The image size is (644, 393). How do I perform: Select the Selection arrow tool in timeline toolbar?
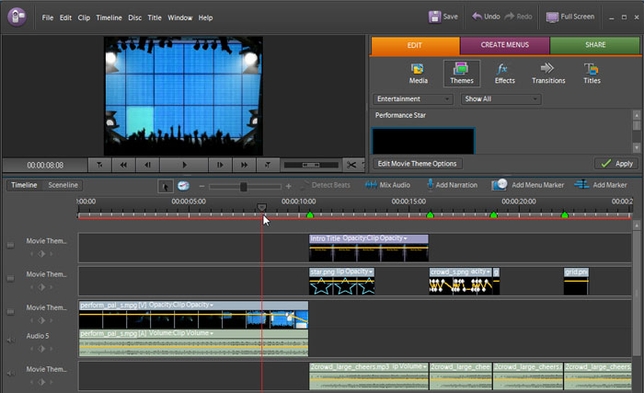(x=165, y=186)
